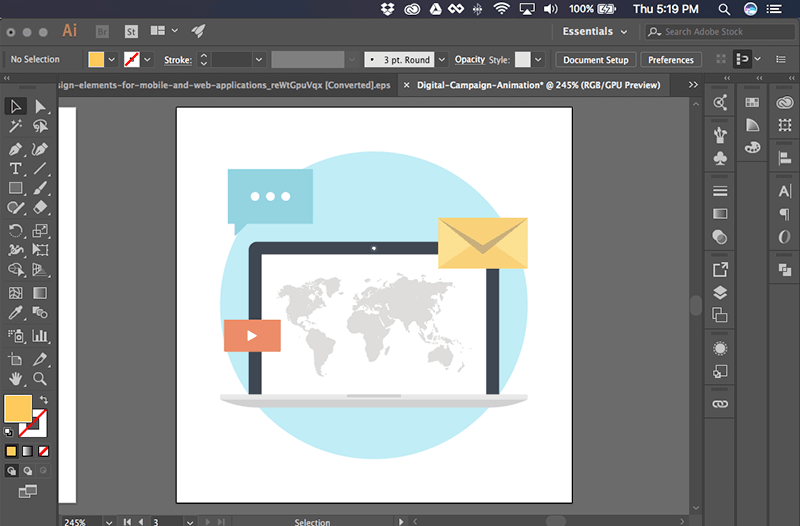
Task: Click the Preferences button
Action: coord(670,60)
